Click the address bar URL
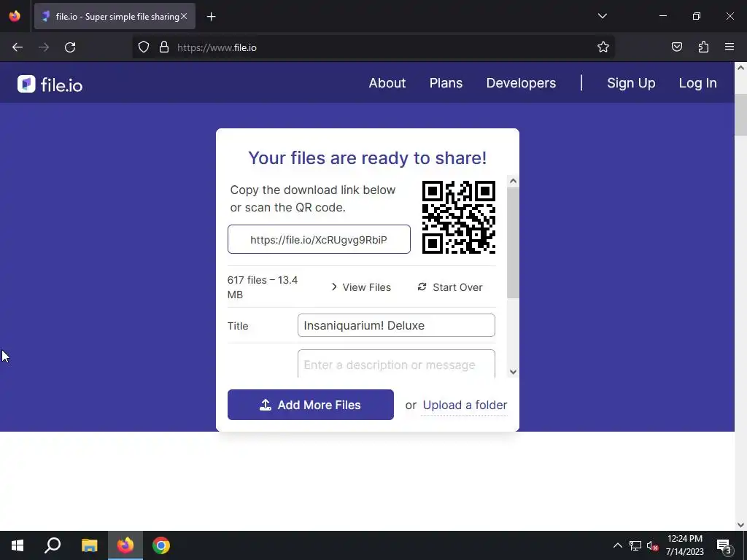Image resolution: width=747 pixels, height=560 pixels. point(217,47)
